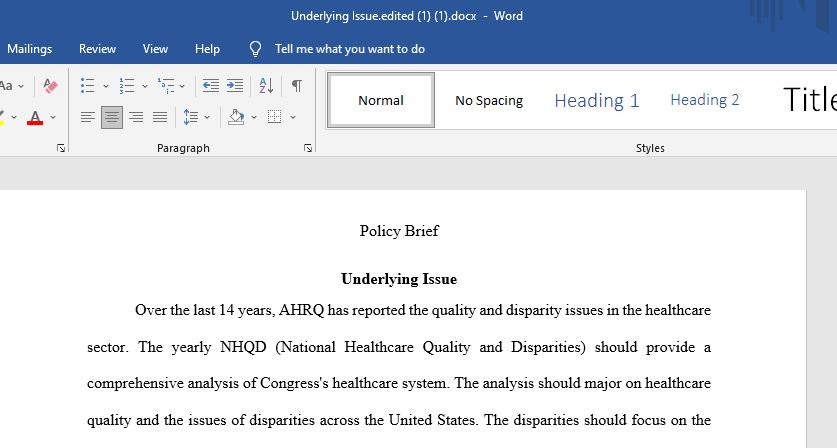Open the Line Spacing dropdown arrow
Screen dimensions: 837x448
pos(207,117)
